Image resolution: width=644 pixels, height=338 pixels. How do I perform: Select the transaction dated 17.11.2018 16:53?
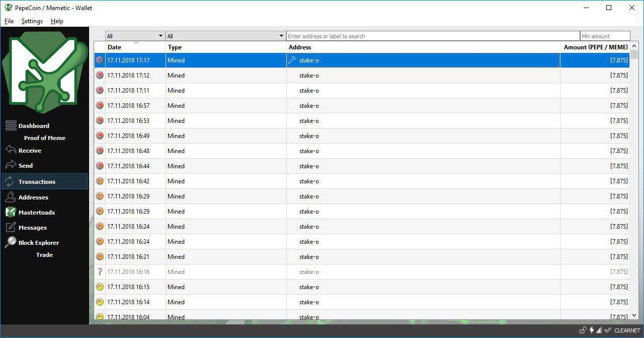coord(362,120)
